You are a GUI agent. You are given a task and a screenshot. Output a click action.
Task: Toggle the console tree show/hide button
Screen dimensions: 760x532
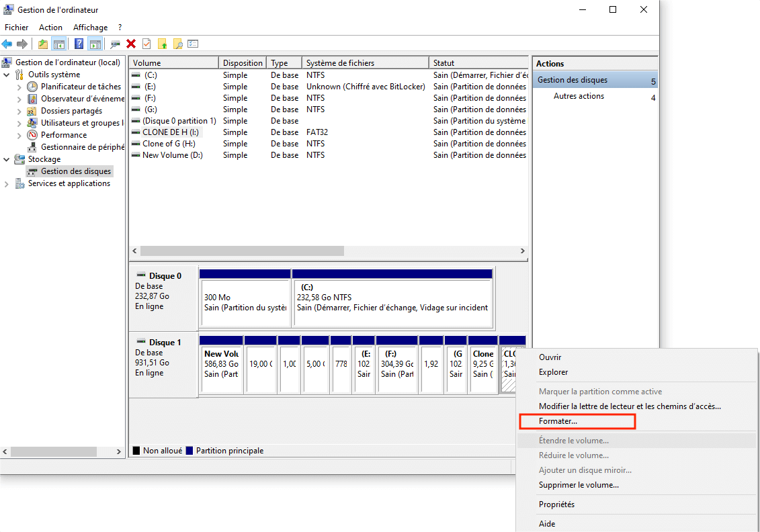[59, 44]
